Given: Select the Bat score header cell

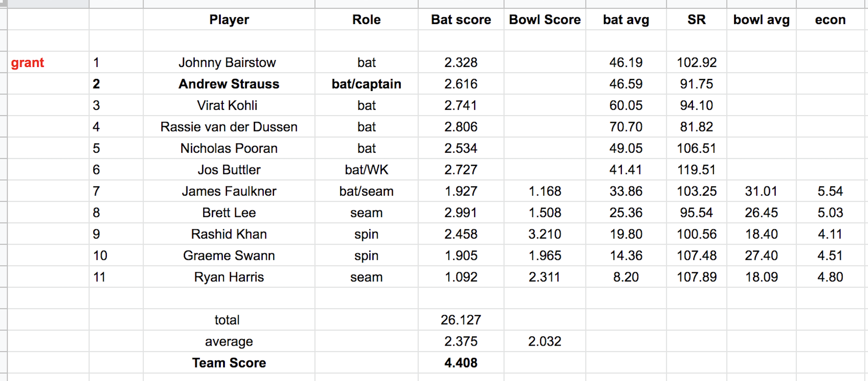Looking at the screenshot, I should tap(461, 20).
